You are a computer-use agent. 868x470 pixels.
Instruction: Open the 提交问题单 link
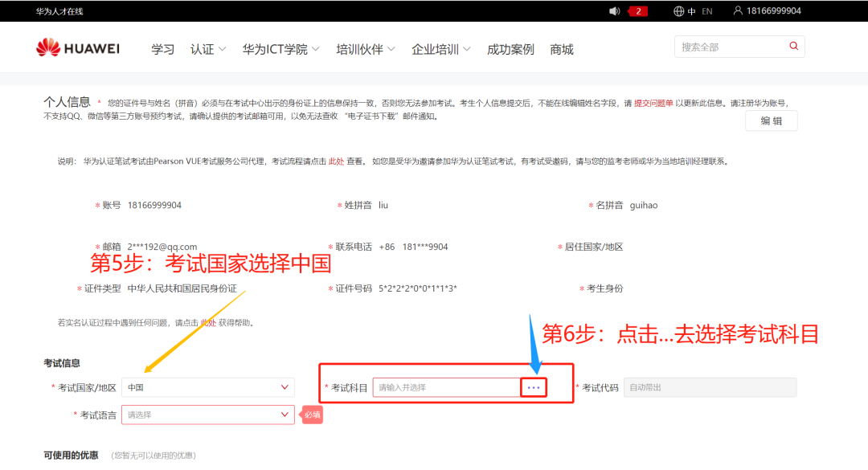(653, 103)
